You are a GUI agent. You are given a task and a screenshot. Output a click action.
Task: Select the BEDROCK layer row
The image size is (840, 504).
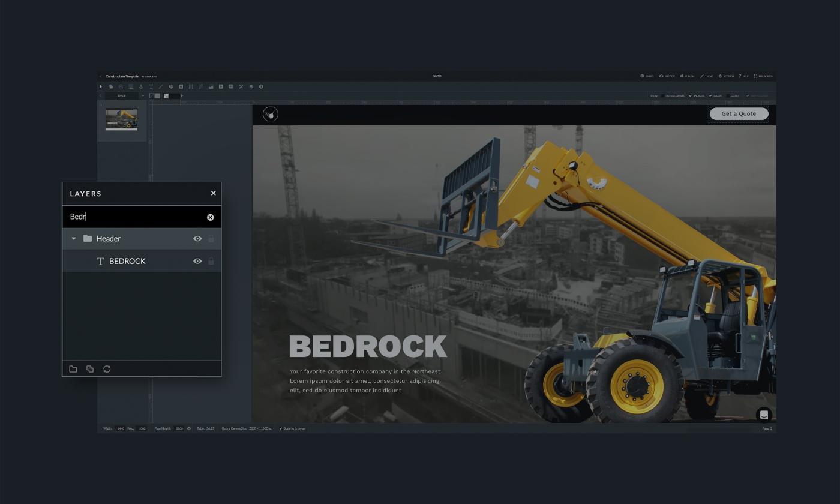(142, 261)
